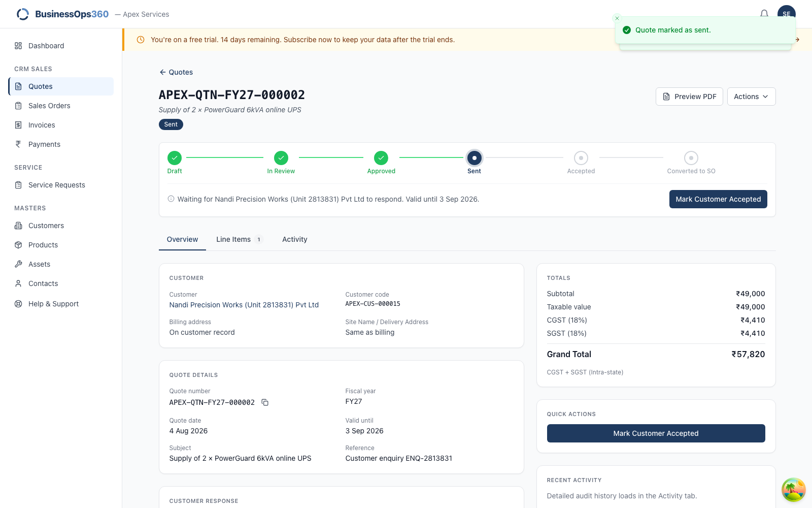The width and height of the screenshot is (812, 508).
Task: Click the rupee Payments icon
Action: click(18, 144)
